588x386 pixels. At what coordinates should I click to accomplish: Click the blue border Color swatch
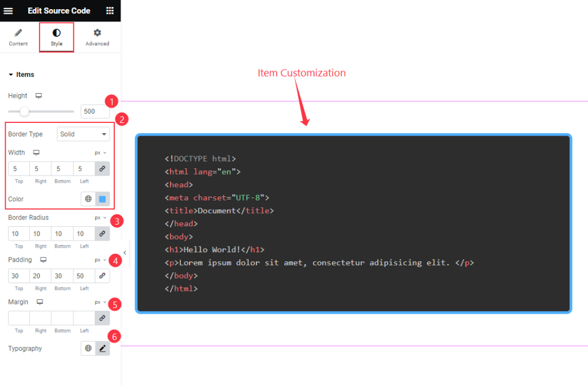[x=102, y=199]
